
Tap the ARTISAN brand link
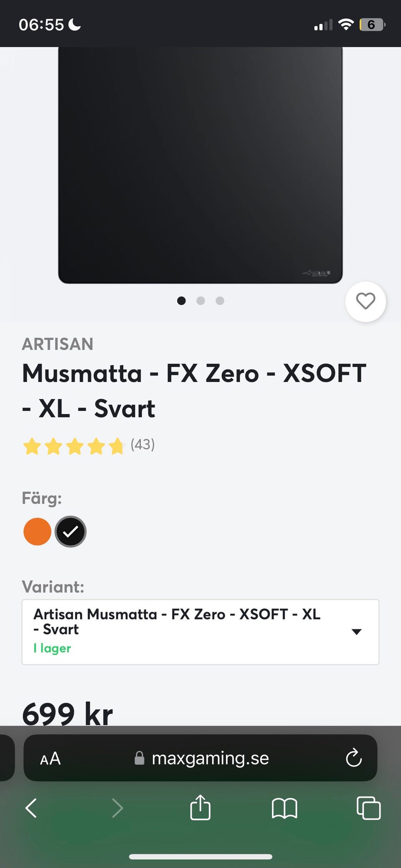click(x=58, y=344)
